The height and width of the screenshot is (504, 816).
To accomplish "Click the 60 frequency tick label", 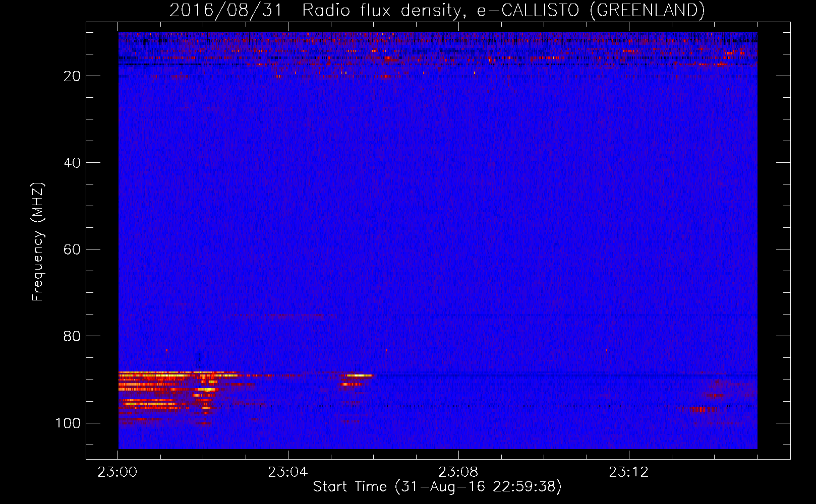I will click(72, 249).
